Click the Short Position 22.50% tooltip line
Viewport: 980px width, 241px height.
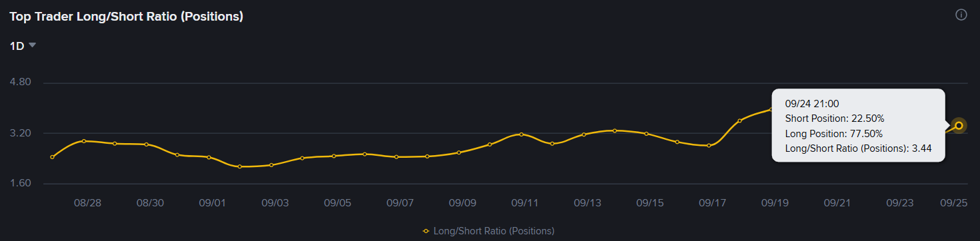click(x=835, y=119)
